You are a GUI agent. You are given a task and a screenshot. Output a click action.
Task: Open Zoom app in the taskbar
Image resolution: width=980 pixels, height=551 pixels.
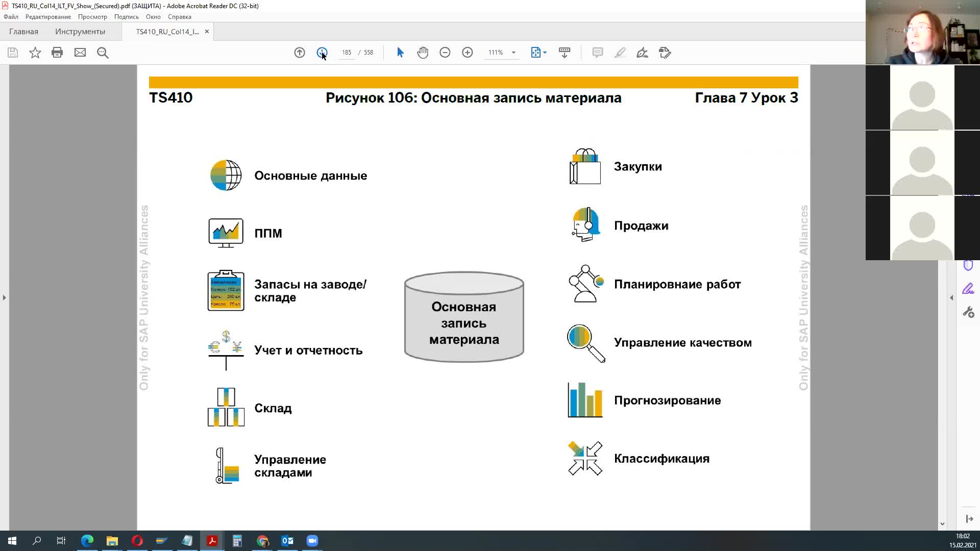(x=312, y=541)
